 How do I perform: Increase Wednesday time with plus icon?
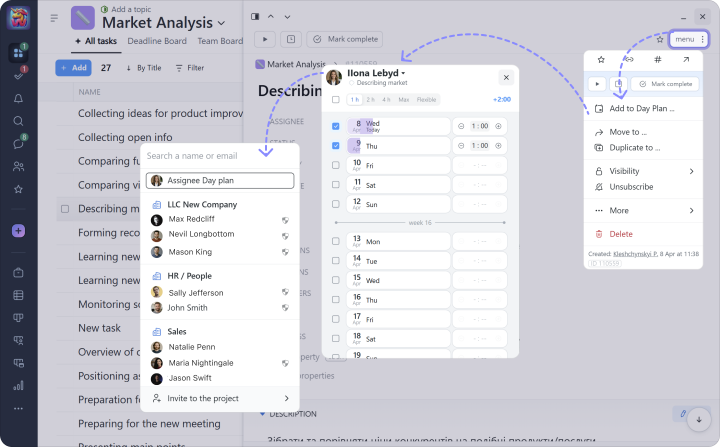[499, 126]
